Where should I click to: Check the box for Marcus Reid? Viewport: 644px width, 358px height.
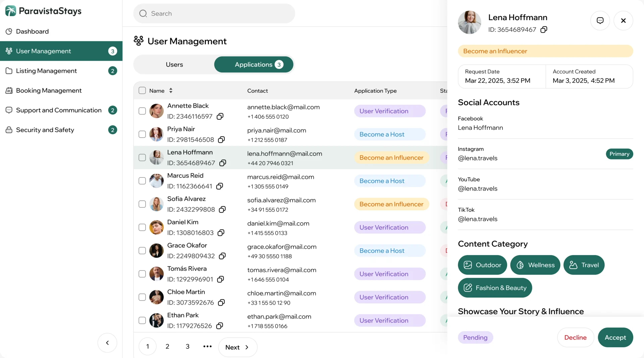pos(142,181)
